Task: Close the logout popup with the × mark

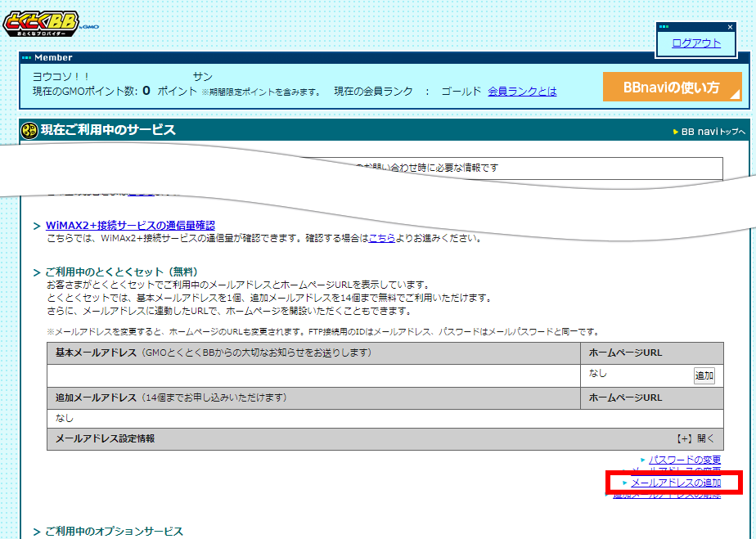Action: (730, 27)
